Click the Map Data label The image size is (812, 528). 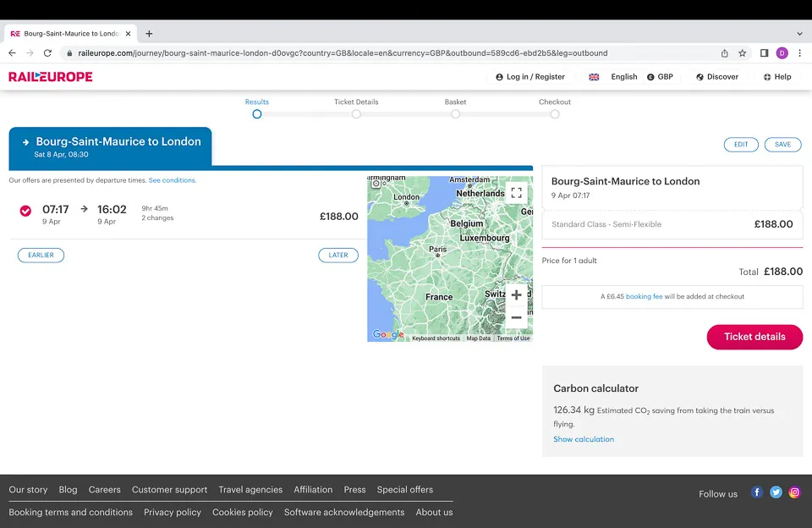coord(478,338)
